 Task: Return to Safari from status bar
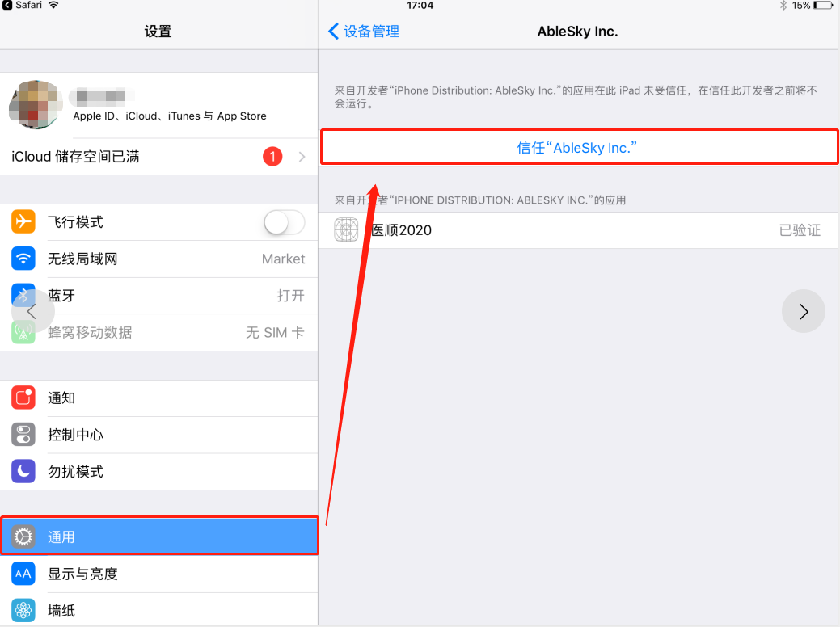coord(22,6)
